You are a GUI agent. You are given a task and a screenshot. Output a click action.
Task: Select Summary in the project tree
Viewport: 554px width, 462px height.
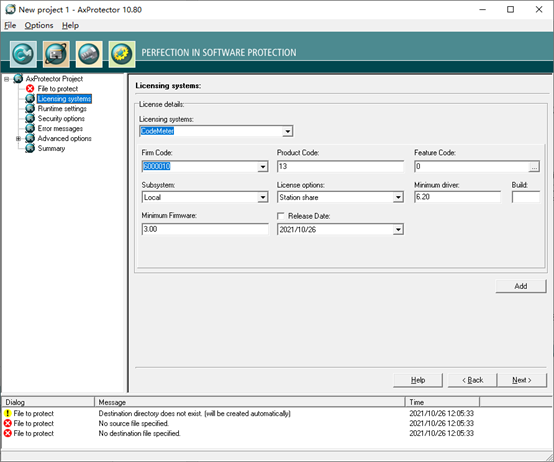tap(51, 148)
